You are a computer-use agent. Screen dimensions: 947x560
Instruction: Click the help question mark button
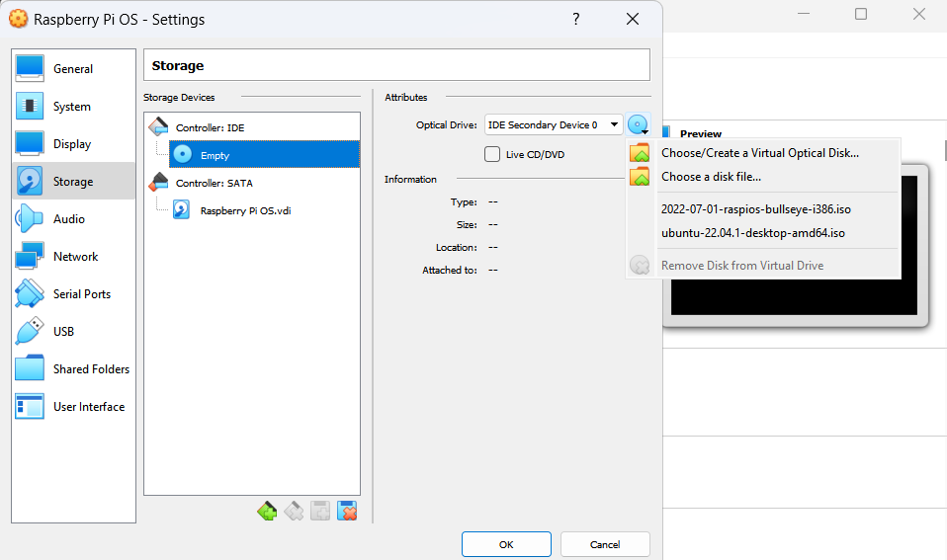(x=575, y=20)
